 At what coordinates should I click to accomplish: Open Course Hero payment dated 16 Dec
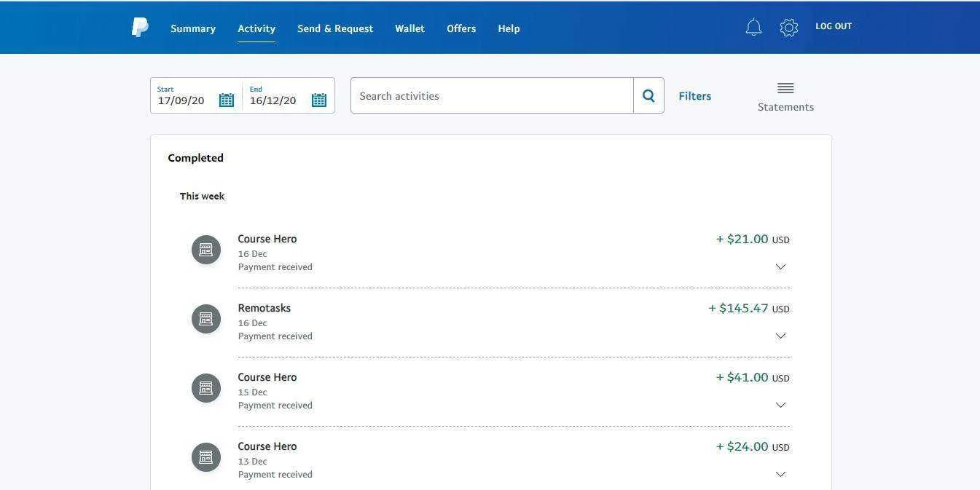[267, 239]
